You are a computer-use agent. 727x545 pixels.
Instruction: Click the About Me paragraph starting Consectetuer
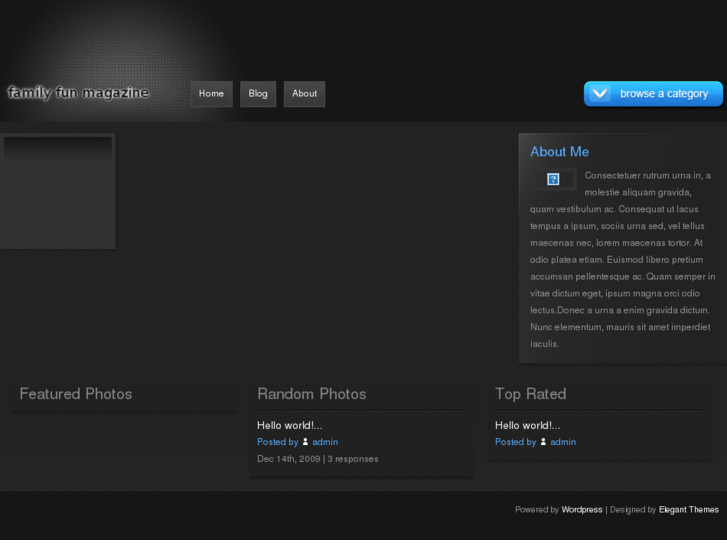point(622,260)
